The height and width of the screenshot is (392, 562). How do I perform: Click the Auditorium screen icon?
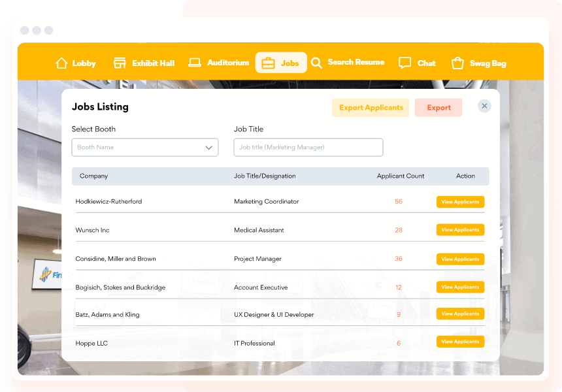pyautogui.click(x=194, y=62)
